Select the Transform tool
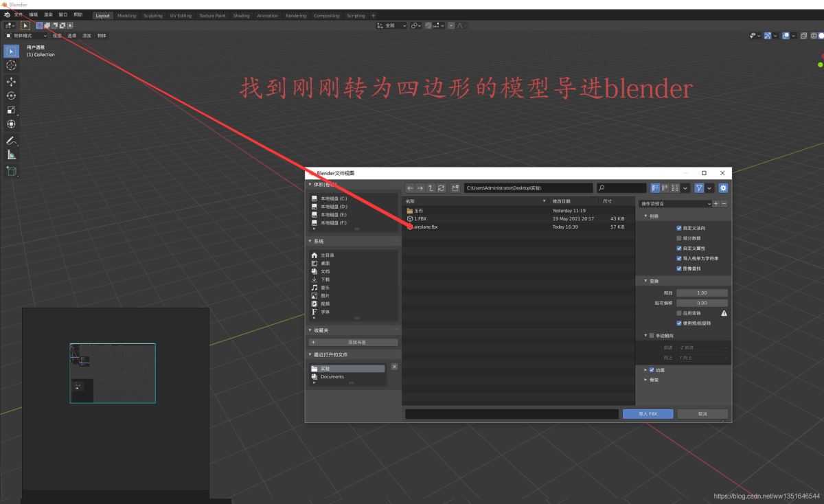Screen dimensions: 824x504 (11, 124)
